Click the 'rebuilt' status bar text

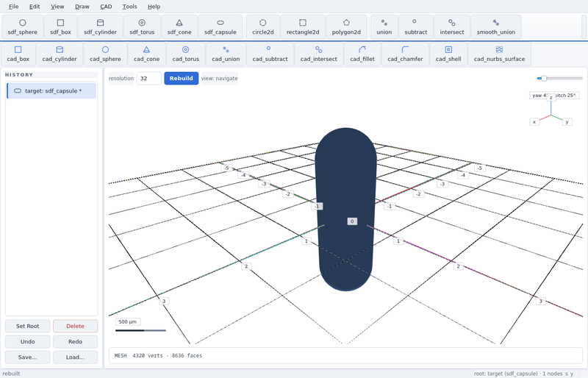click(x=11, y=374)
